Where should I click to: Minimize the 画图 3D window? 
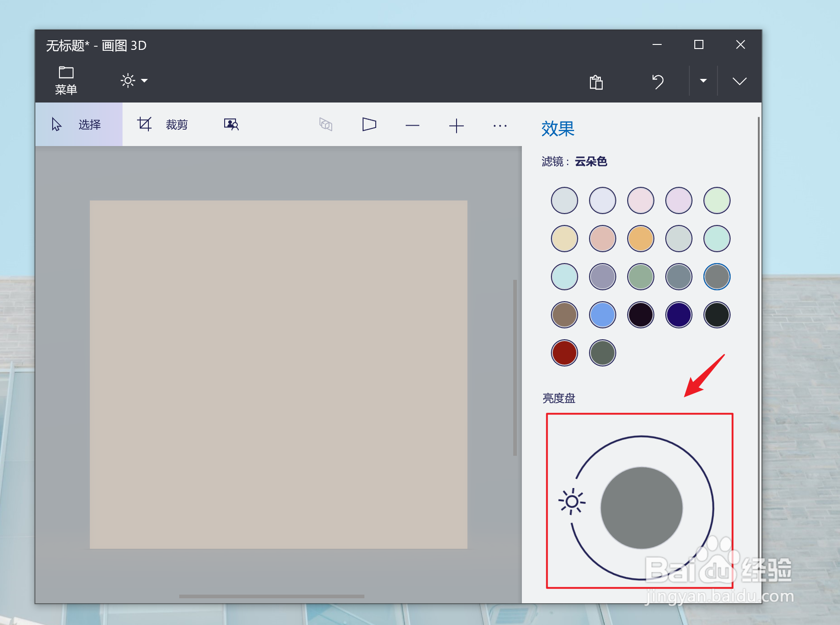coord(657,44)
